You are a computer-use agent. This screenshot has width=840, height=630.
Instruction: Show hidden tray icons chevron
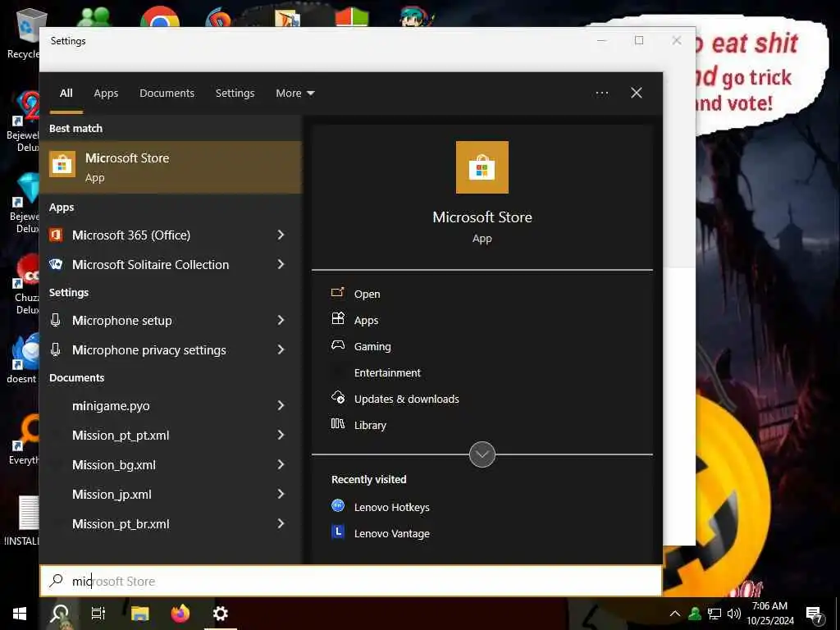point(675,614)
